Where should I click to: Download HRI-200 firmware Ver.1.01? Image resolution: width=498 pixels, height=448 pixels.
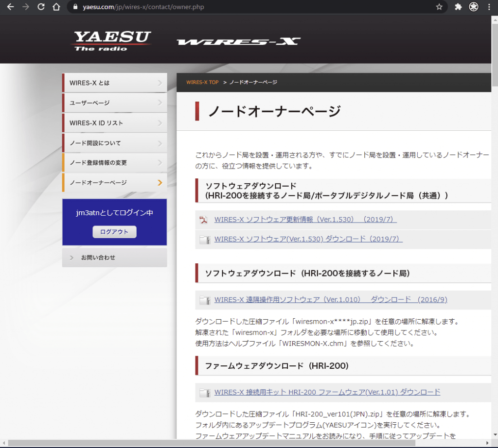pos(327,392)
